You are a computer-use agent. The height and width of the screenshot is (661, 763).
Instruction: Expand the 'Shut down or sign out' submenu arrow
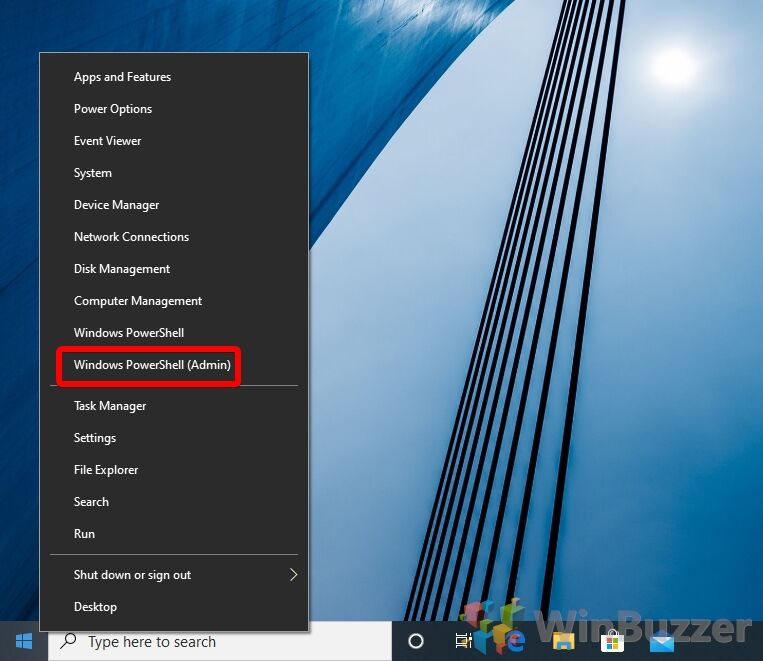point(293,575)
